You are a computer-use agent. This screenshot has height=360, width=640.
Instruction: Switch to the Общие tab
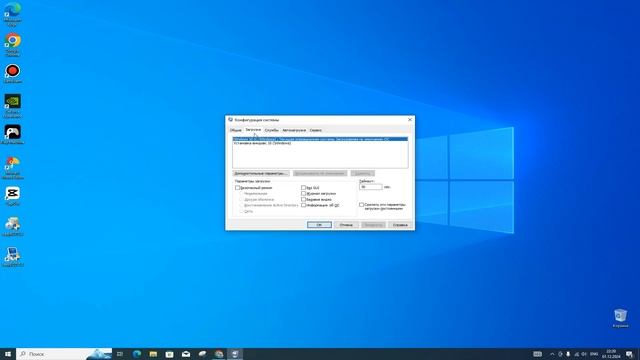pyautogui.click(x=236, y=130)
